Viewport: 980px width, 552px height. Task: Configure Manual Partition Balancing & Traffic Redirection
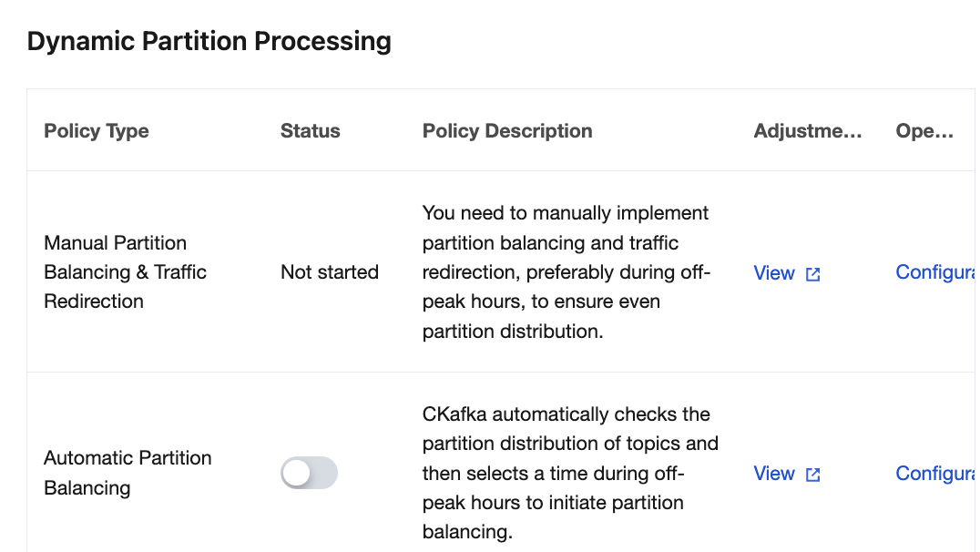[x=935, y=272]
